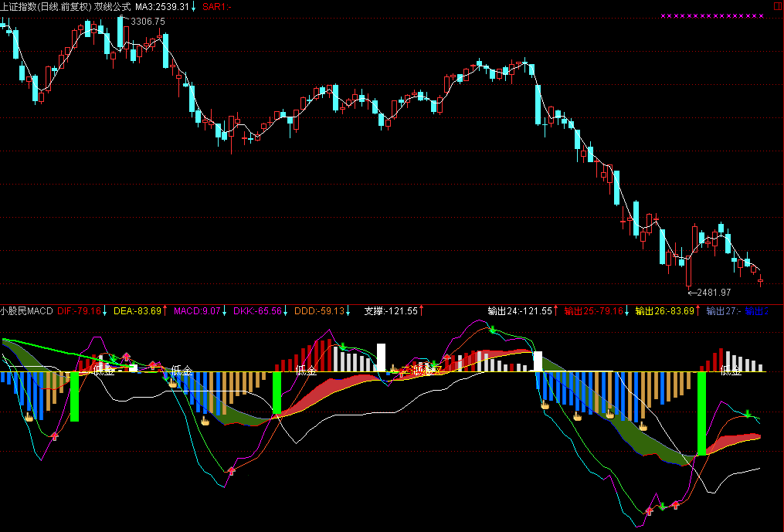Click the hand marker just before the rightmost green bar
The height and width of the screenshot is (532, 784).
click(x=643, y=426)
